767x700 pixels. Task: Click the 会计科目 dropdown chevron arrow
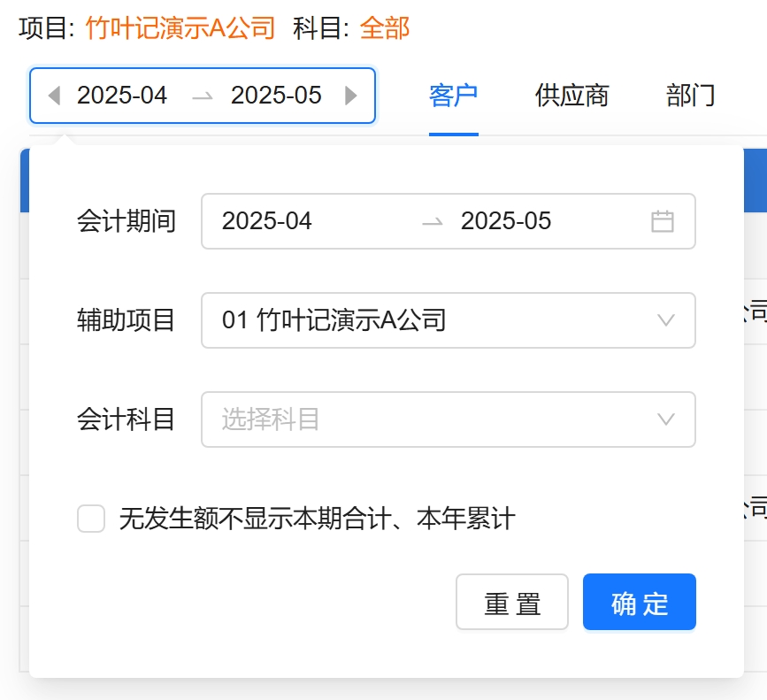pyautogui.click(x=666, y=419)
